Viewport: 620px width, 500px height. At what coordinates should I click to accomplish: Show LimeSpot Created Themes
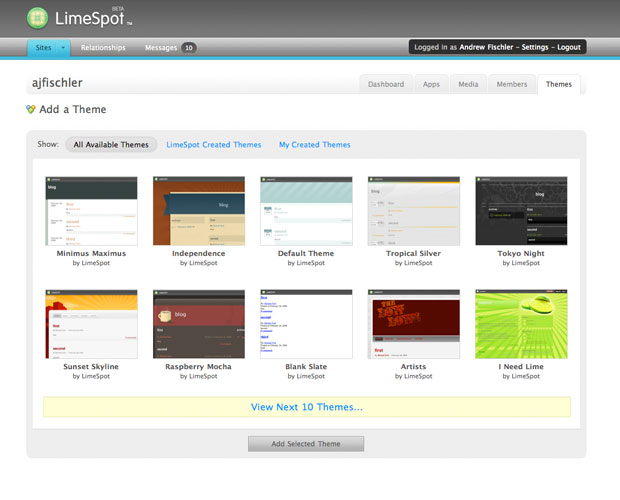point(214,145)
